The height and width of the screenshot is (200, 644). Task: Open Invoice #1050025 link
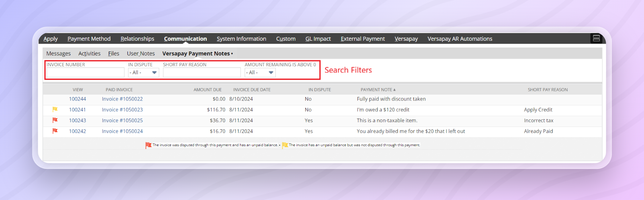tap(122, 120)
